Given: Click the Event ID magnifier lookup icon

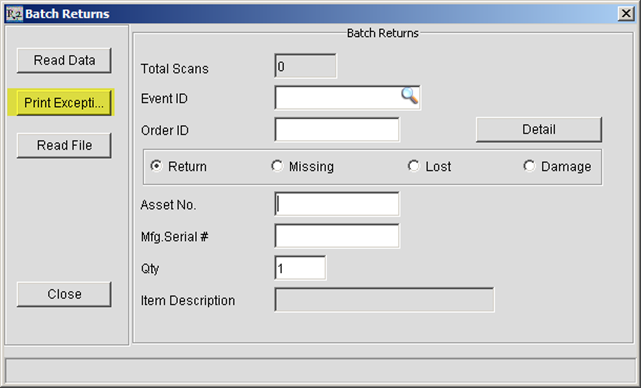Looking at the screenshot, I should click(x=409, y=96).
